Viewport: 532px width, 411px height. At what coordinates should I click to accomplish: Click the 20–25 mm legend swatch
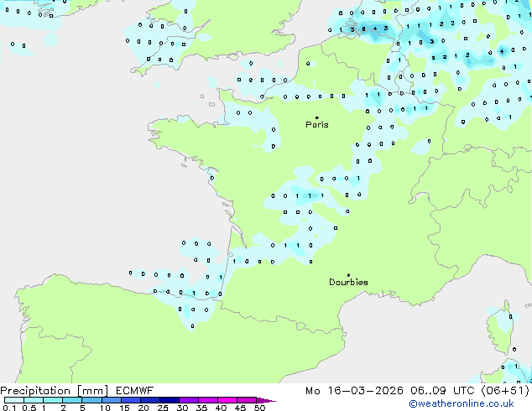tap(149, 400)
